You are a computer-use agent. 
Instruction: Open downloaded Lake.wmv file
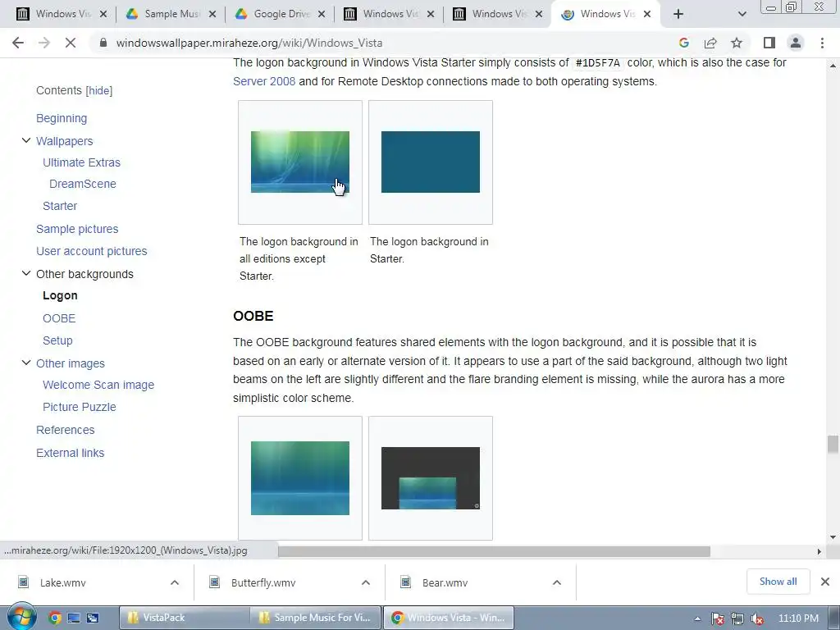click(62, 583)
